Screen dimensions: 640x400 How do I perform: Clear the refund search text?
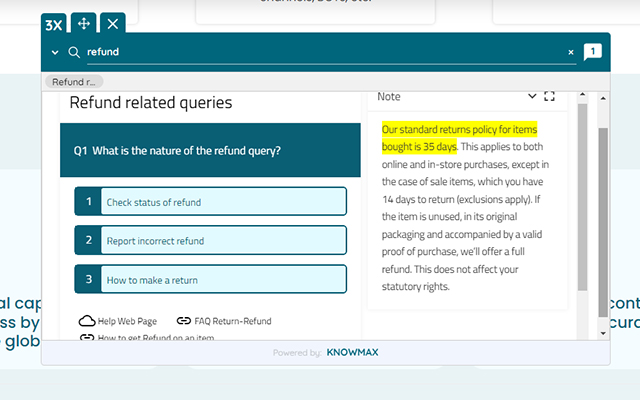pyautogui.click(x=571, y=52)
